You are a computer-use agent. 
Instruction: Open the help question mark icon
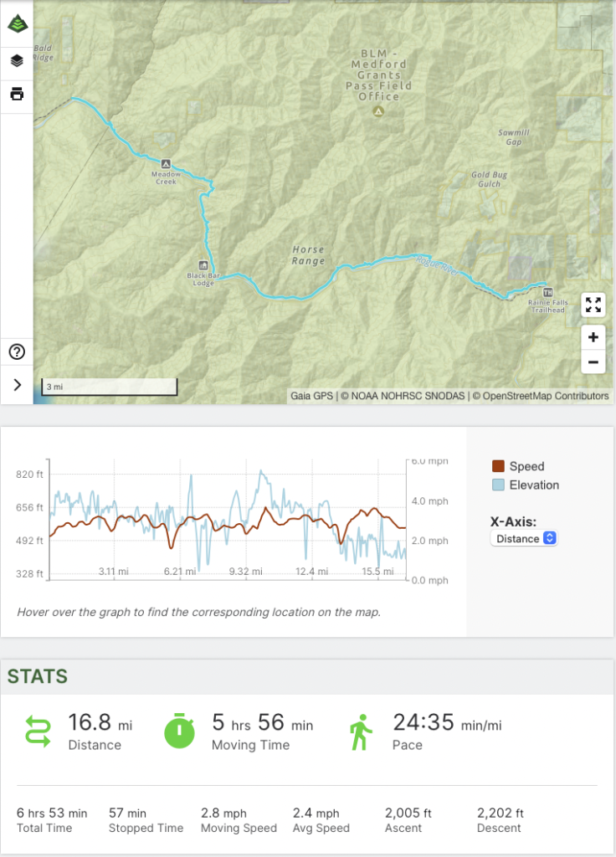(x=17, y=352)
